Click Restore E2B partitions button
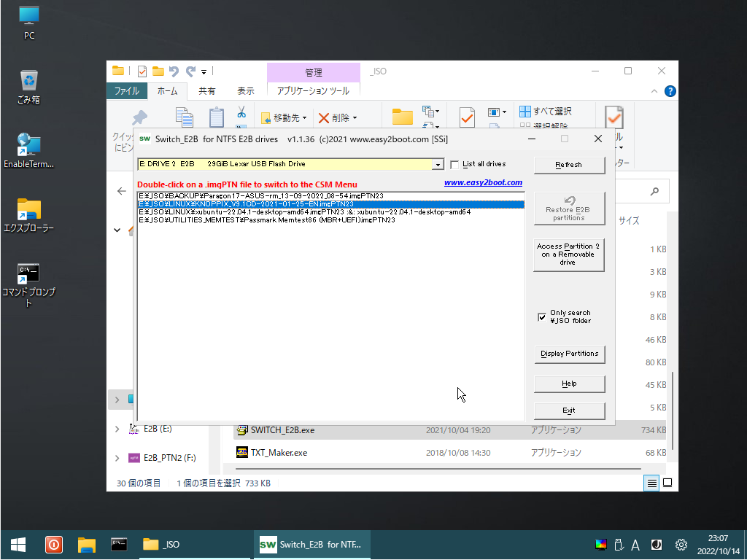 tap(569, 209)
